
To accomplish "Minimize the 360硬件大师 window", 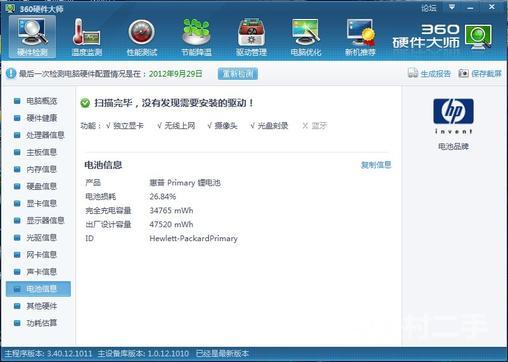I will tap(470, 8).
